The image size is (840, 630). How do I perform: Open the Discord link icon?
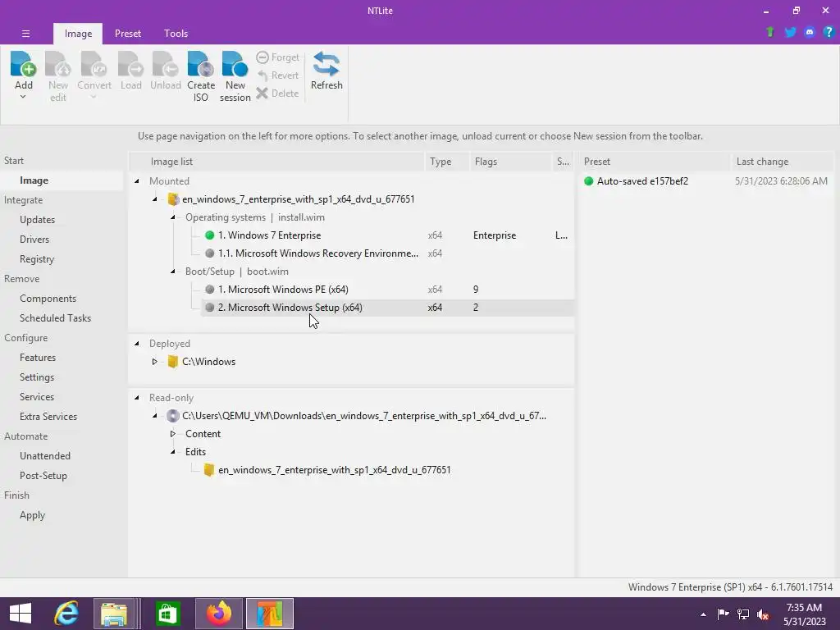(x=810, y=32)
